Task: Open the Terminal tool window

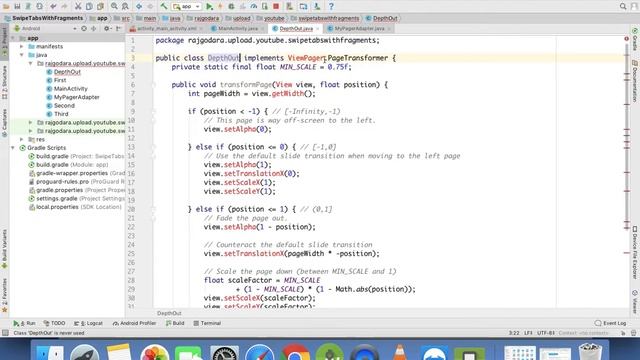Action: pos(207,323)
